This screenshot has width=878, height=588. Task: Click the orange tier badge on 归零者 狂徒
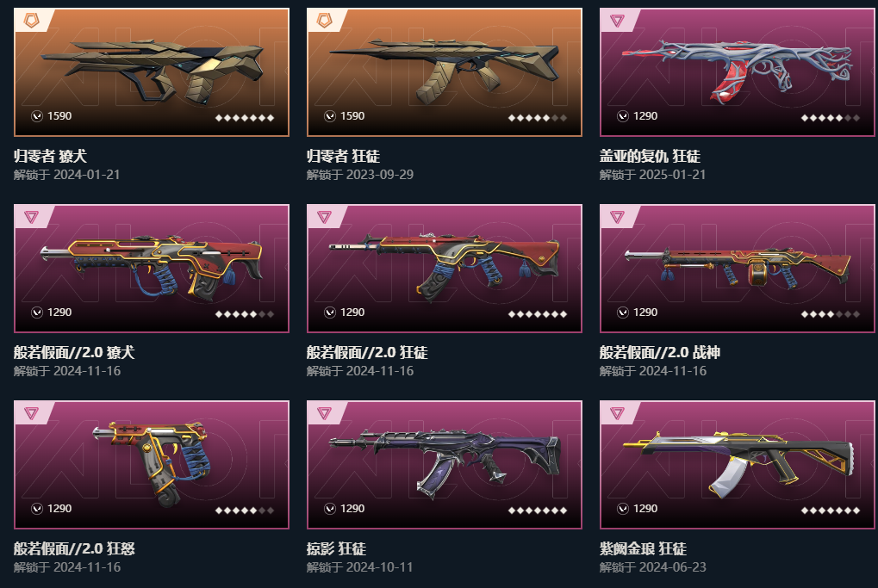[325, 22]
